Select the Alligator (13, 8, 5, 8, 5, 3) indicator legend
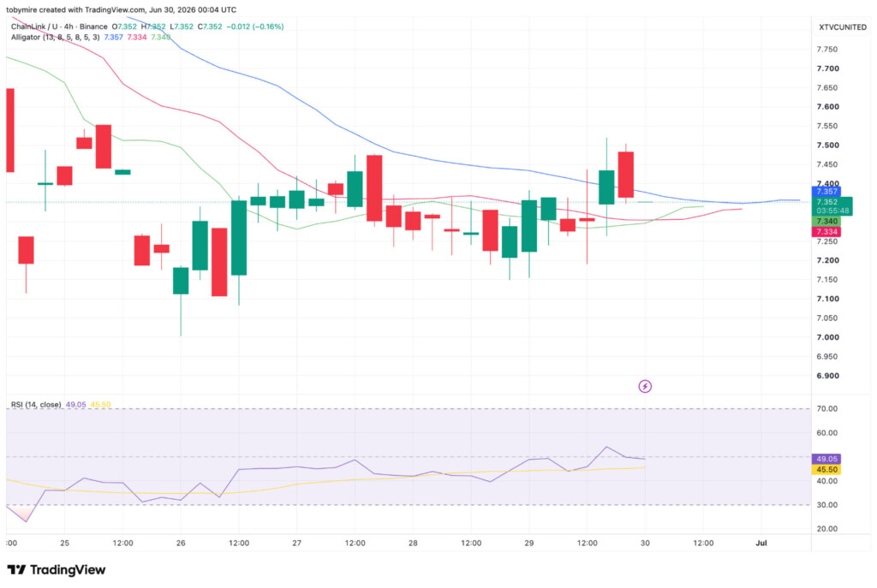This screenshot has height=588, width=877. pos(56,37)
